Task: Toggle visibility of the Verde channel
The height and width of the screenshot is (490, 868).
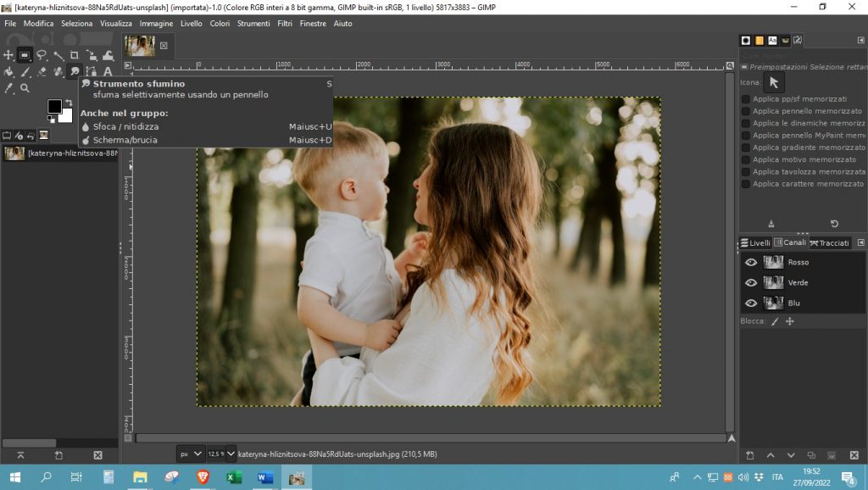Action: (749, 282)
